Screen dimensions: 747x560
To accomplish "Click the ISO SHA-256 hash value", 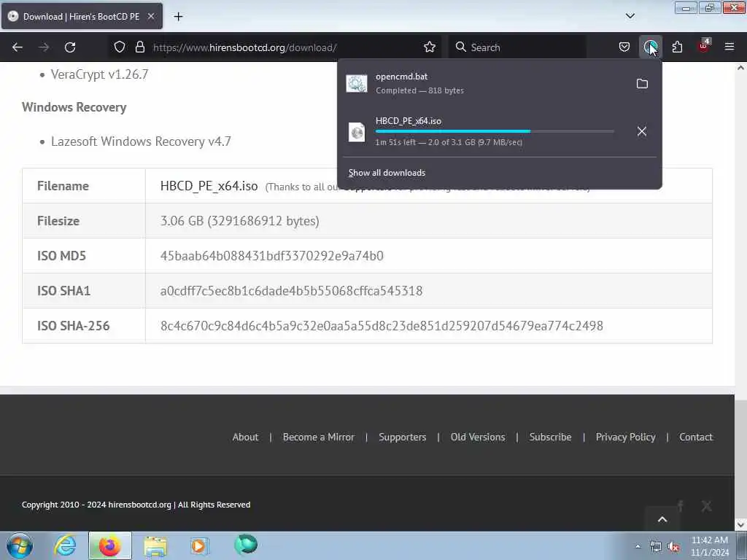I will 382,326.
